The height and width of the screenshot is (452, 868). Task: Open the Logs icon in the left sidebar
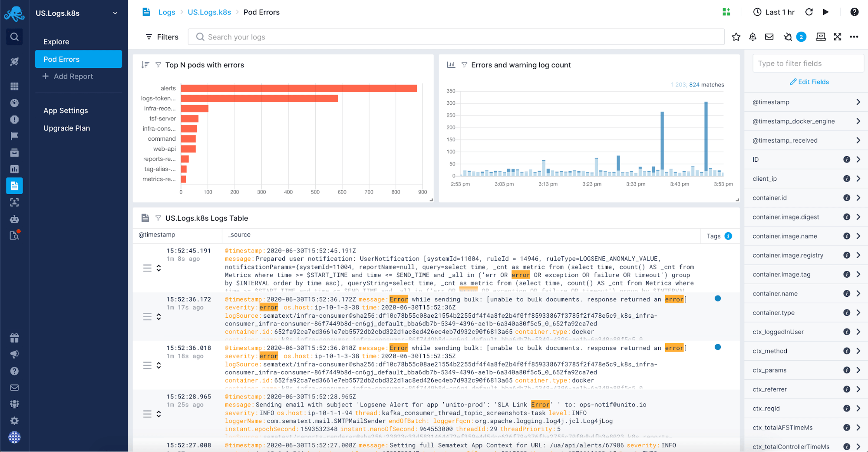14,186
